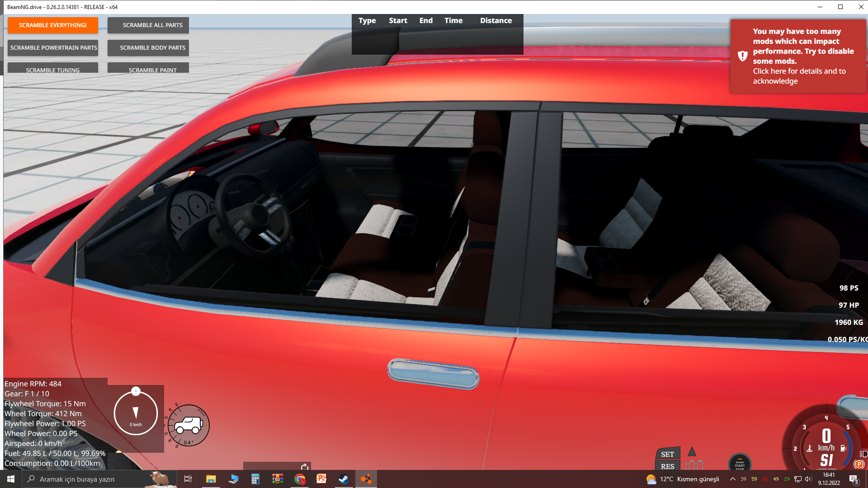Click the coolant temperature icon on tacho

(x=809, y=448)
